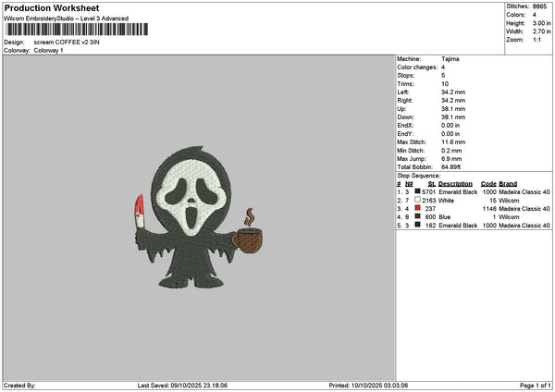Click the barcode under the worksheet title
Image resolution: width=555 pixels, height=392 pixels.
77,30
